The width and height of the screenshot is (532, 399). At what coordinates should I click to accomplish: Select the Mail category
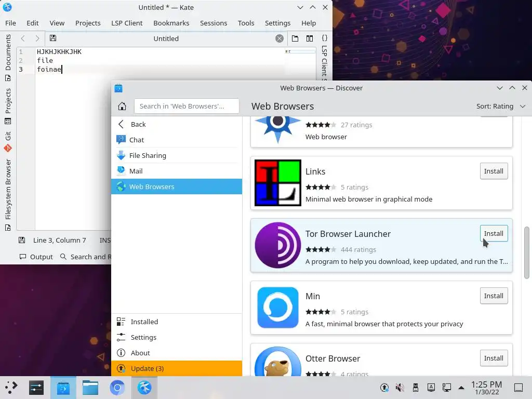point(177,171)
